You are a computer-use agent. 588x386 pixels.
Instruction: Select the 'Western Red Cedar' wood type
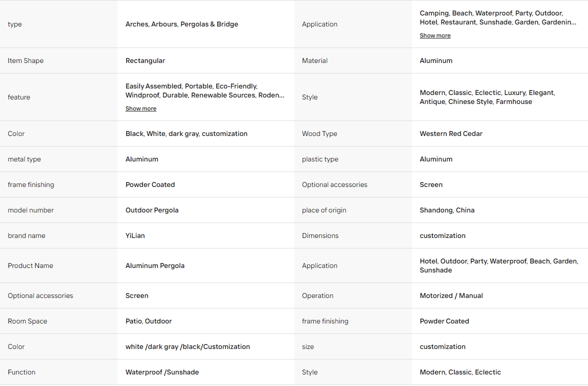451,134
